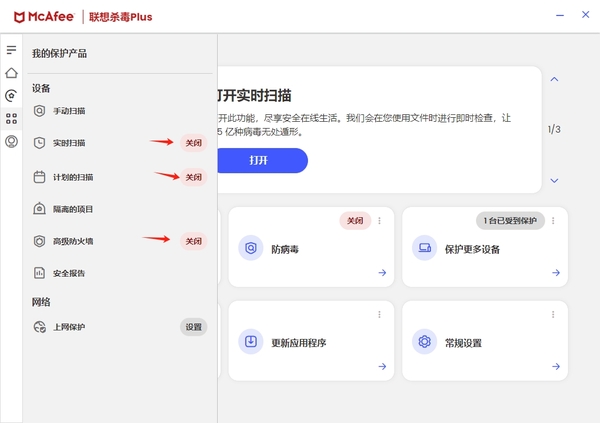Click the arrow on 保护更多设备 card
The height and width of the screenshot is (423, 600).
555,272
